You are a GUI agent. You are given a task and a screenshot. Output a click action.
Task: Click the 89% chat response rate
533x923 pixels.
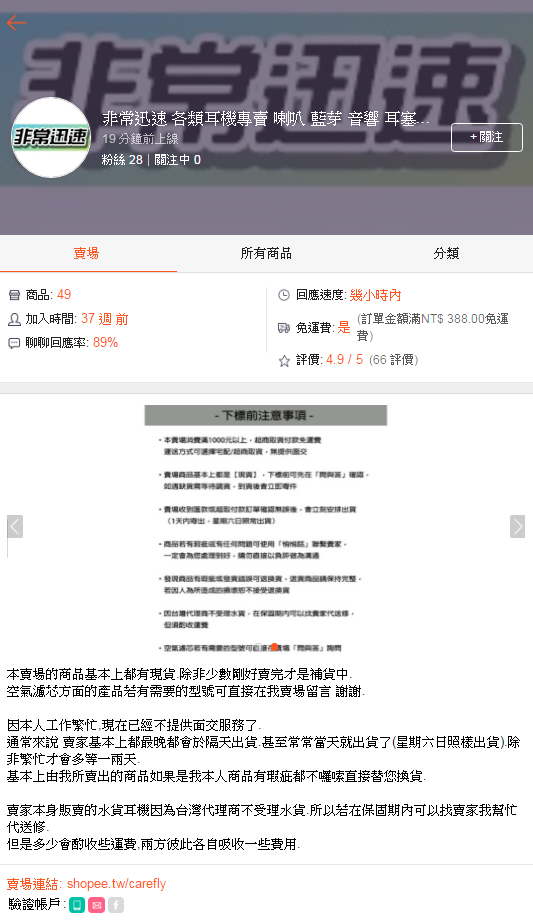point(105,343)
